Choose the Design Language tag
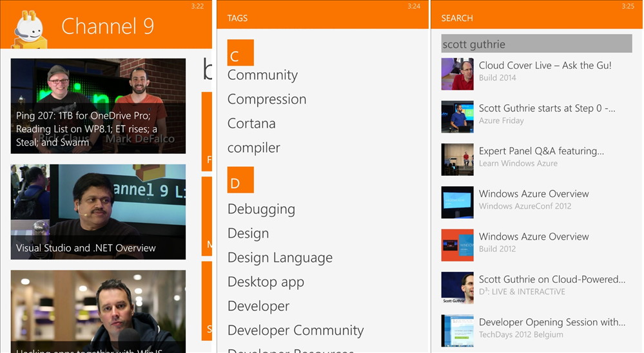 [x=280, y=258]
